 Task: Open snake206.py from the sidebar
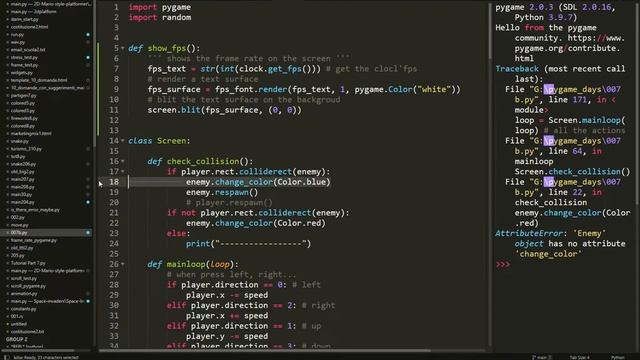click(23, 164)
